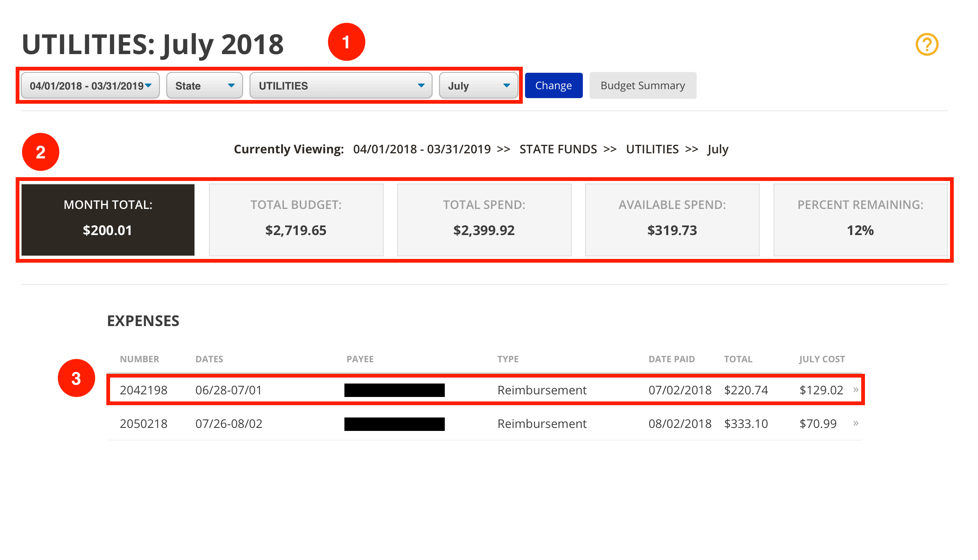Click the Date Paid column header
Screen dimensions: 978x560
pos(671,359)
